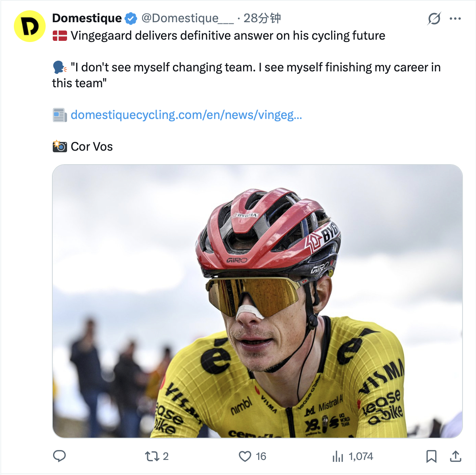Open the @Domestique___ handle
This screenshot has height=475, width=476.
click(x=187, y=18)
